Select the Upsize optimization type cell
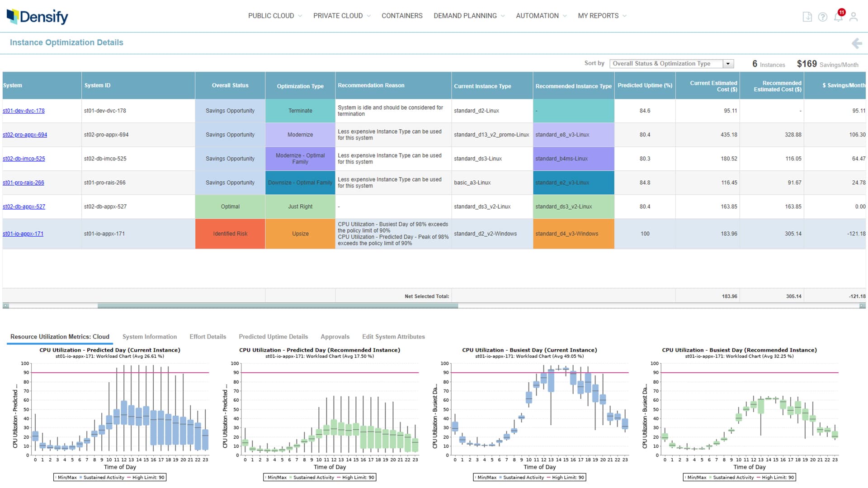This screenshot has height=488, width=868. tap(300, 234)
